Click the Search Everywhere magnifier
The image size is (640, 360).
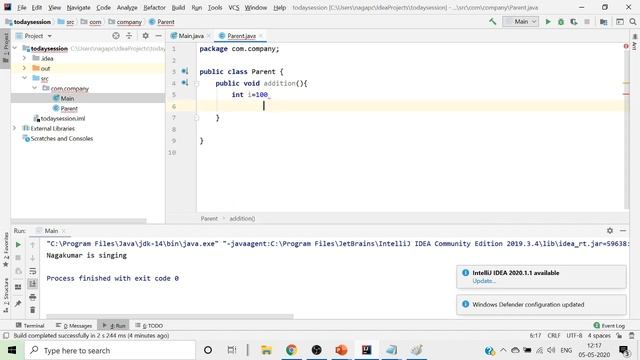633,22
